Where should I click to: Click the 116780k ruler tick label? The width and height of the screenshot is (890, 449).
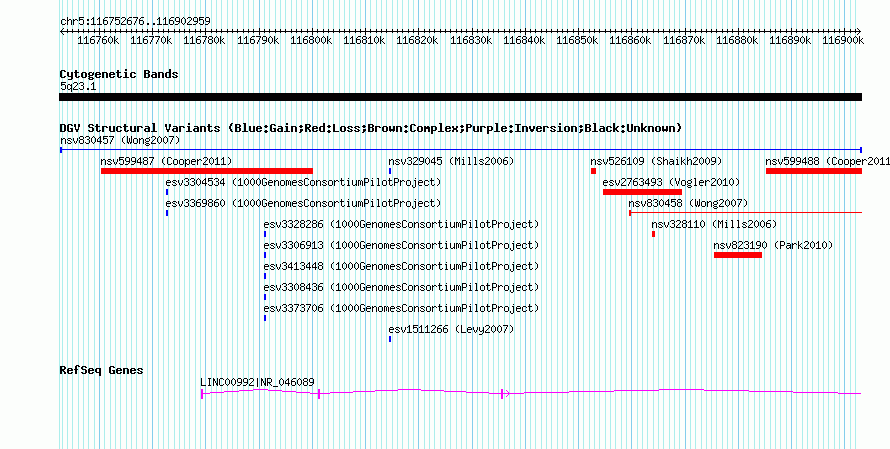click(x=205, y=41)
